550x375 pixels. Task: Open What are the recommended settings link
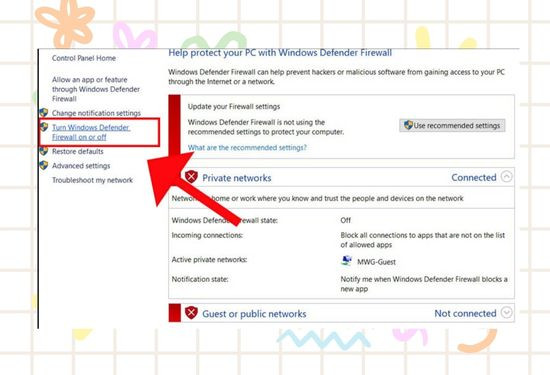[247, 148]
